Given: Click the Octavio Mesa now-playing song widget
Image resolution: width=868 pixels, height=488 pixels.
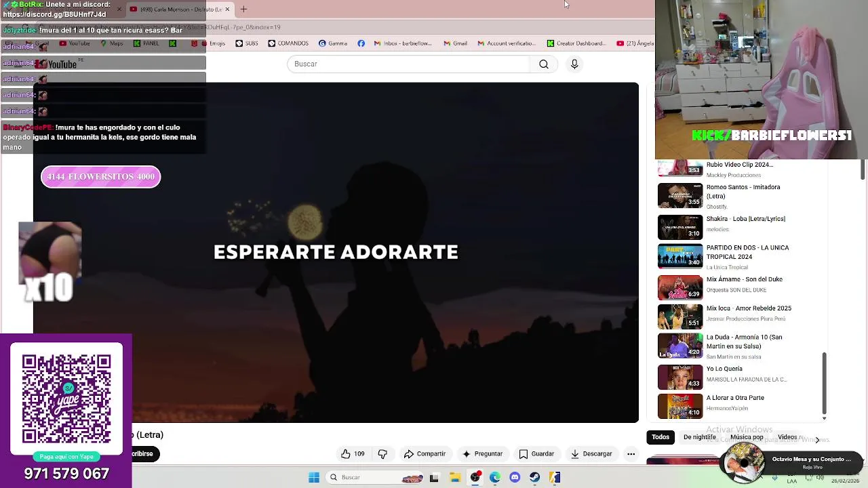Looking at the screenshot, I should point(791,463).
